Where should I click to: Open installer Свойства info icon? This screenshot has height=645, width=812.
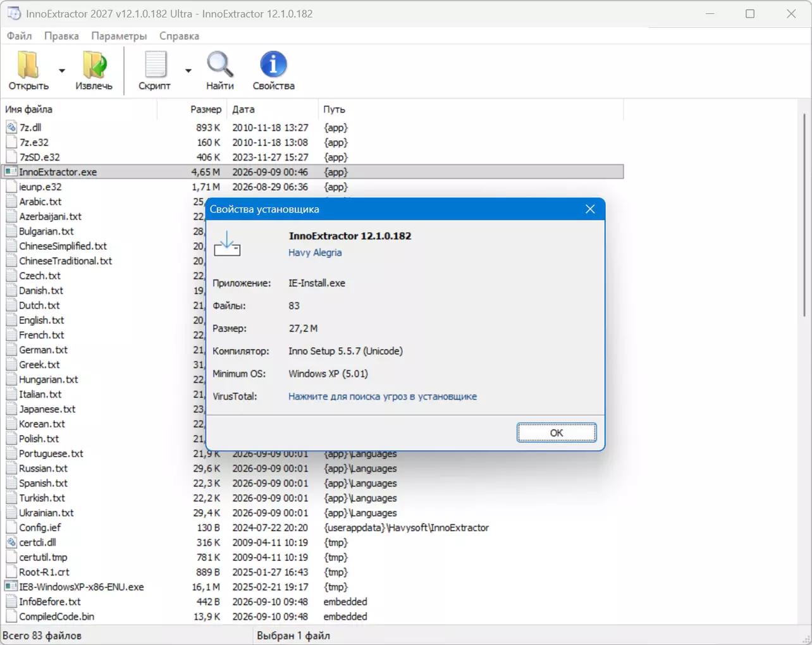273,64
